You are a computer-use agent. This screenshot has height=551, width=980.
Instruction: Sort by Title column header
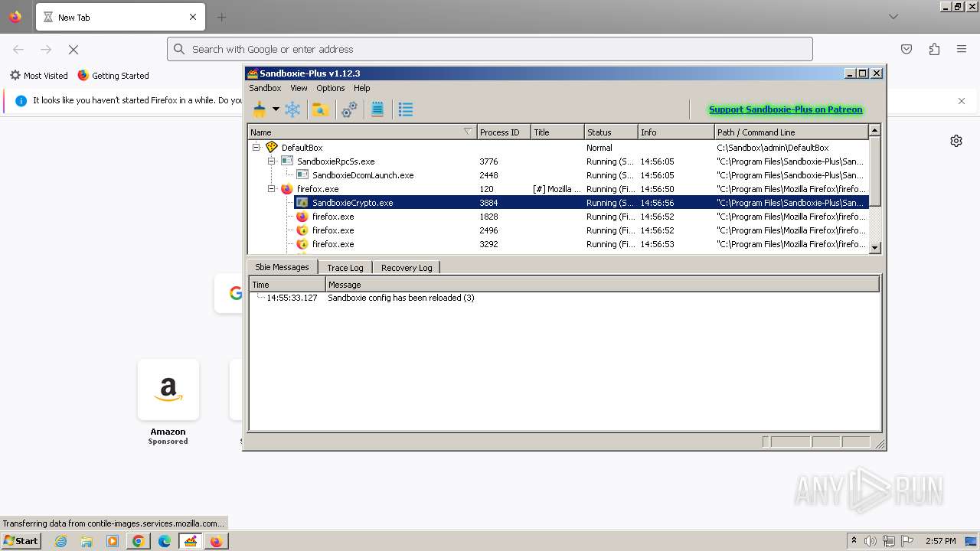(557, 132)
